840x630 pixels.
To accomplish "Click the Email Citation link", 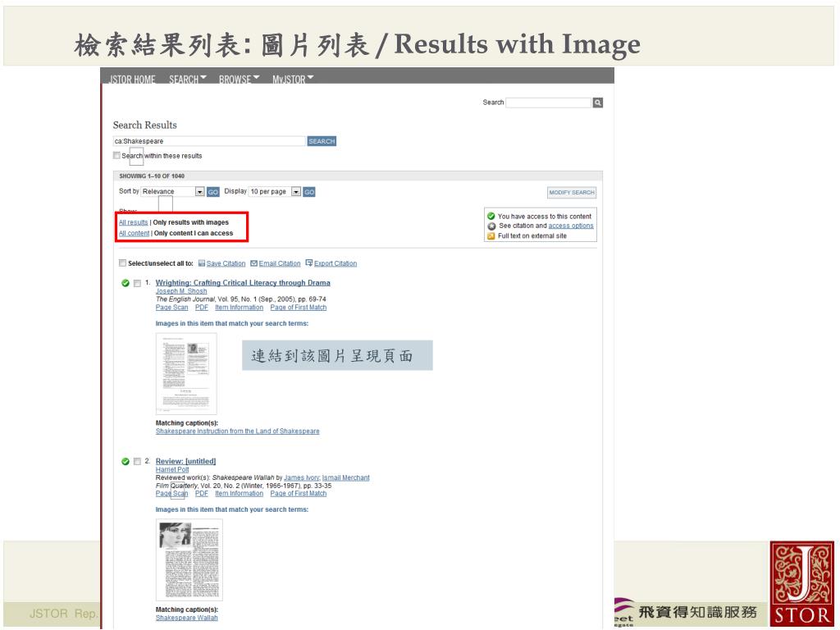I will 280,263.
